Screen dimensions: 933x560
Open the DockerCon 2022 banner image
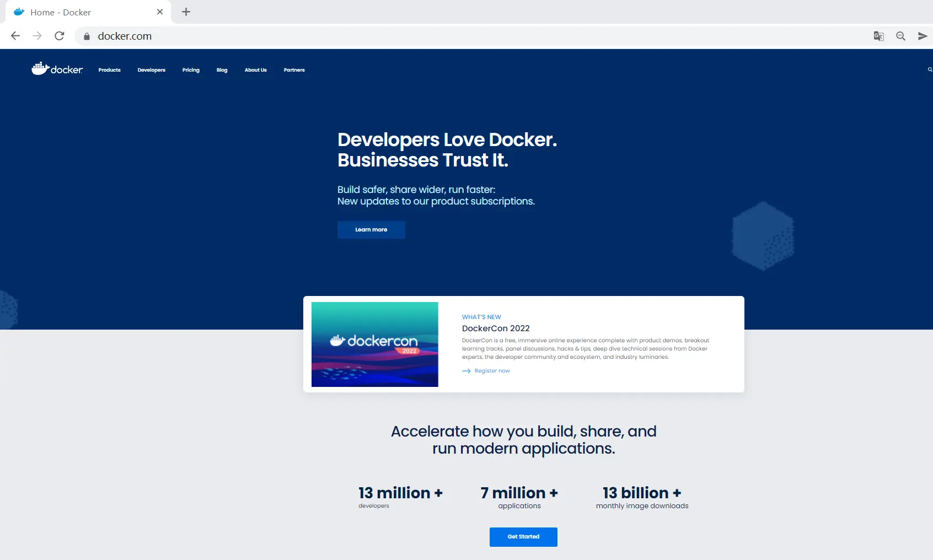pyautogui.click(x=375, y=344)
